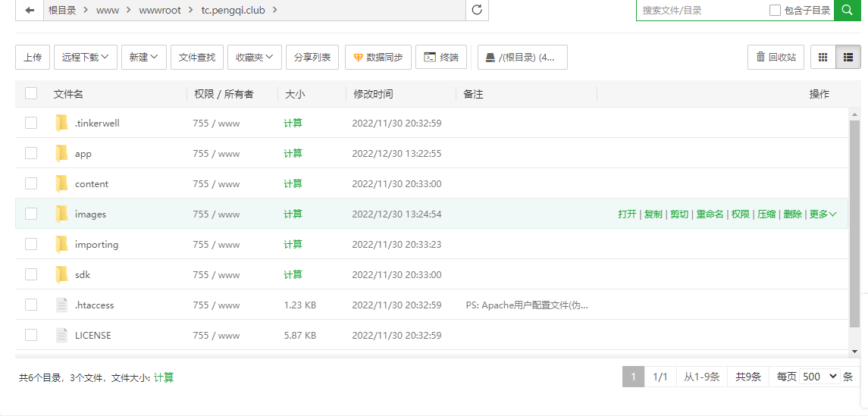Image resolution: width=868 pixels, height=416 pixels.
Task: Check the content row checkbox
Action: (31, 183)
